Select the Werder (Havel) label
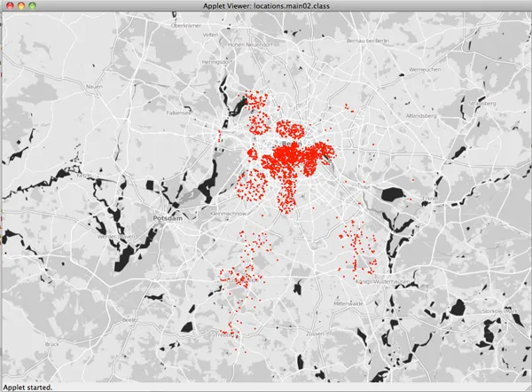Screen dimensions: 532x392 click(x=116, y=237)
